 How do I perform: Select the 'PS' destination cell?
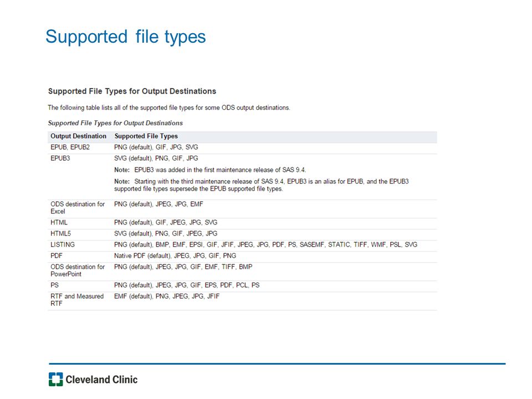click(x=55, y=285)
